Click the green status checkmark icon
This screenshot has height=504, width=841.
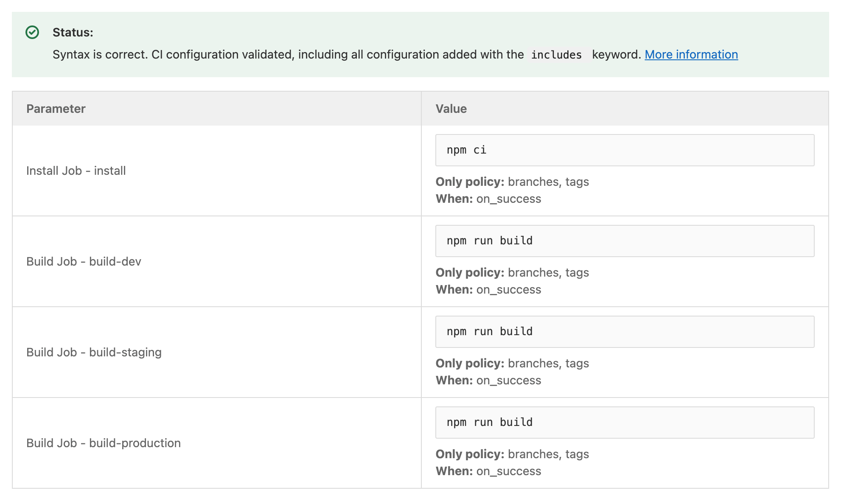point(32,31)
